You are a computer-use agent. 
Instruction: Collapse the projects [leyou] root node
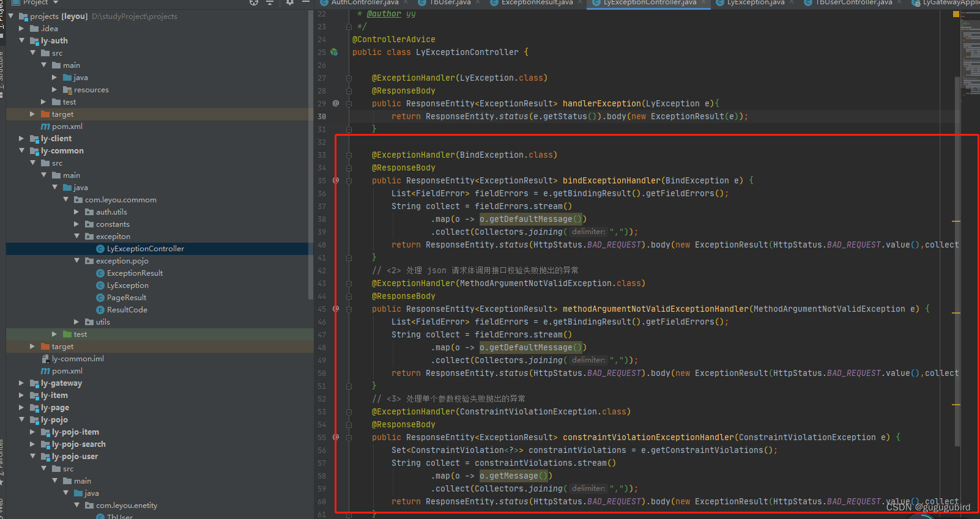tap(11, 17)
